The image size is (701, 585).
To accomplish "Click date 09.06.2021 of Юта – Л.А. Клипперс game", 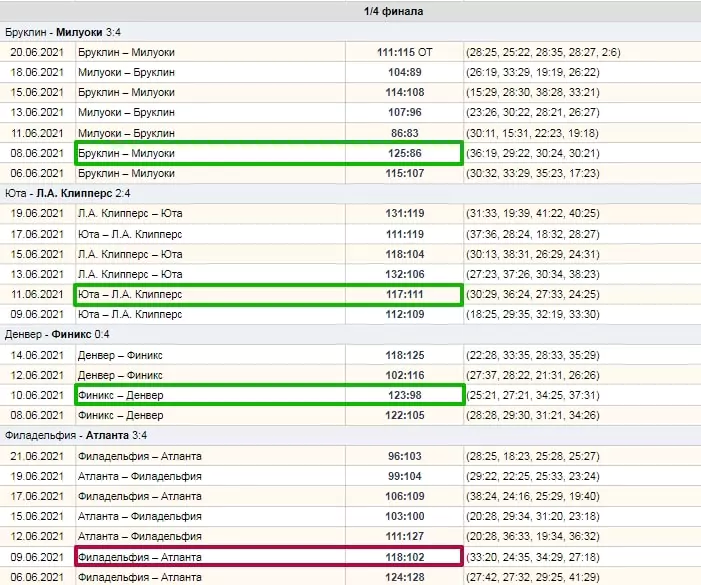I will coord(37,315).
